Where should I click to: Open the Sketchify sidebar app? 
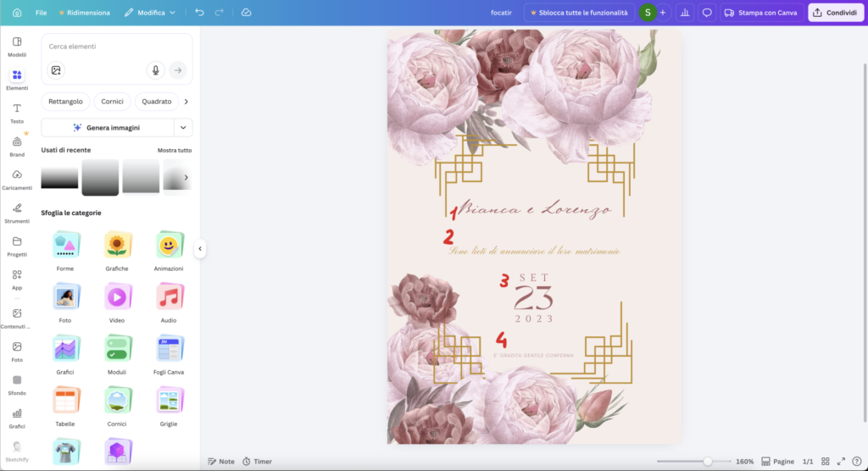[17, 451]
